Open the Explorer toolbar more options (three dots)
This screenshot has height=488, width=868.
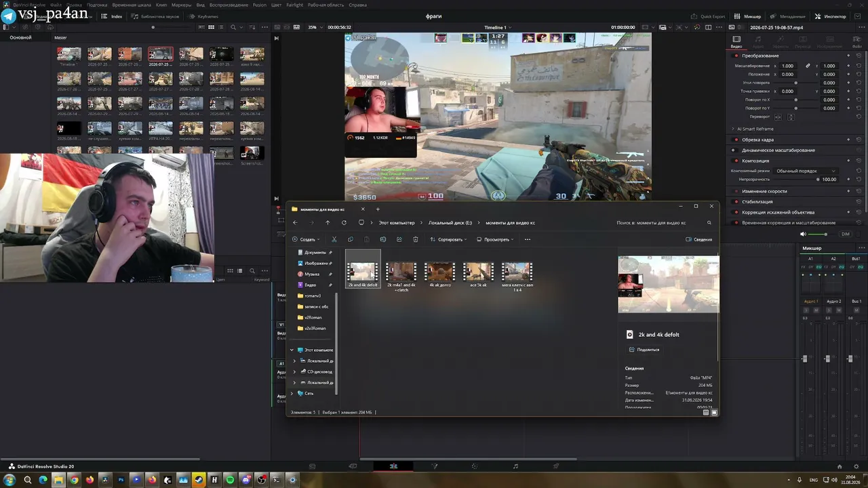point(528,239)
